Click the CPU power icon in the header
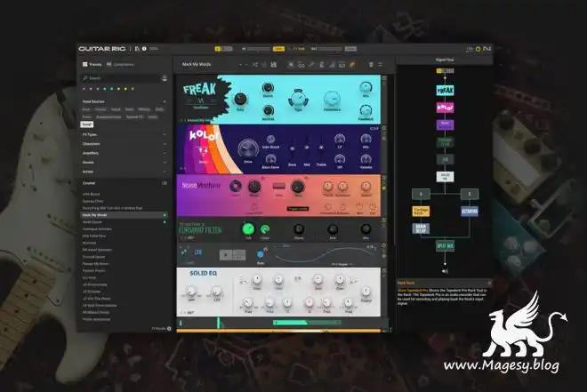587x392 pixels. pos(478,49)
